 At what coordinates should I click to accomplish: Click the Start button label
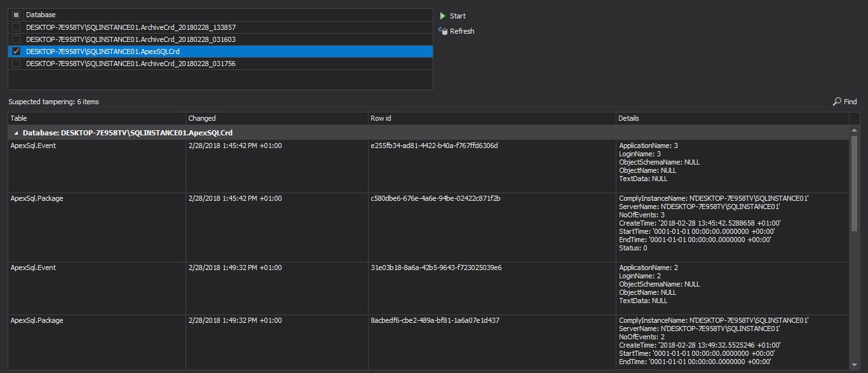pos(458,16)
